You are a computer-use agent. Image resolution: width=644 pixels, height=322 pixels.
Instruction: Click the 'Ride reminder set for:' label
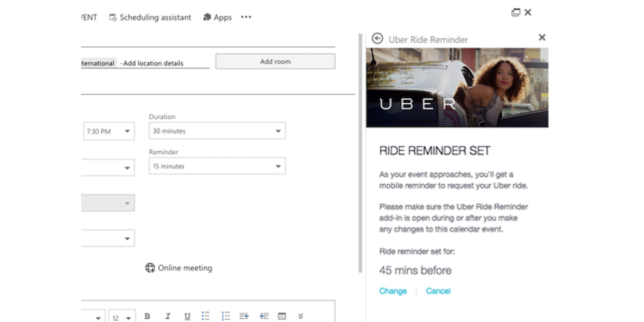click(417, 251)
